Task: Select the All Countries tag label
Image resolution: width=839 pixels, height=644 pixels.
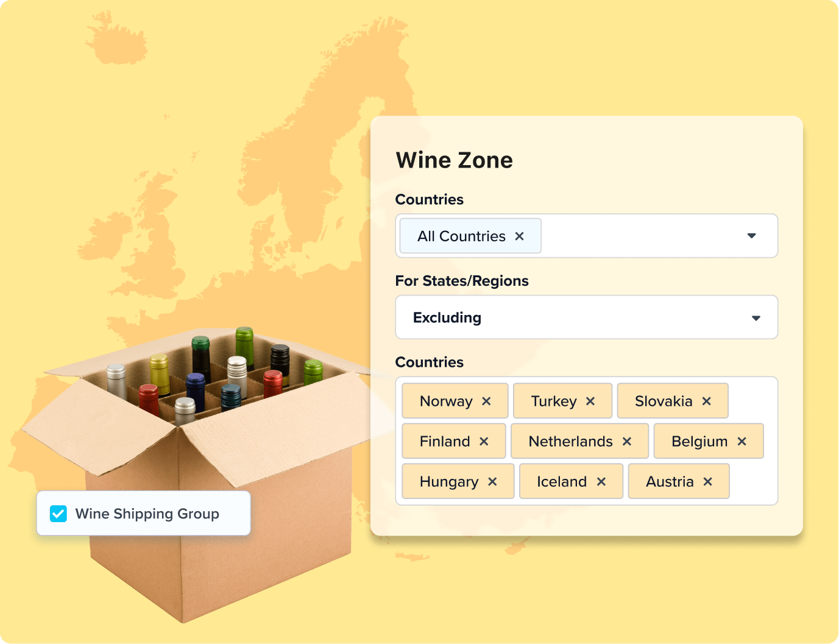Action: [461, 236]
